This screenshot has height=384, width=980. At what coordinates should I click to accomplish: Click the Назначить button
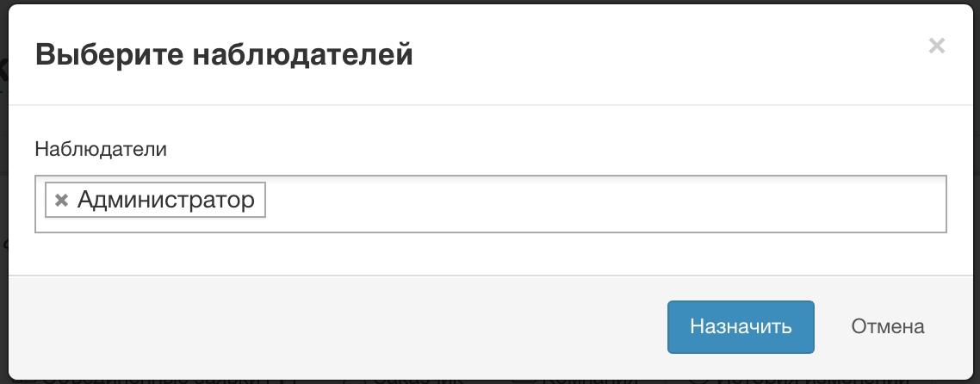[741, 327]
